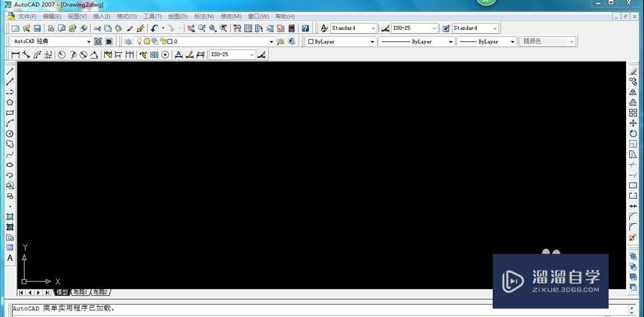Open the Standard text style dropdown
644x317 pixels.
374,28
